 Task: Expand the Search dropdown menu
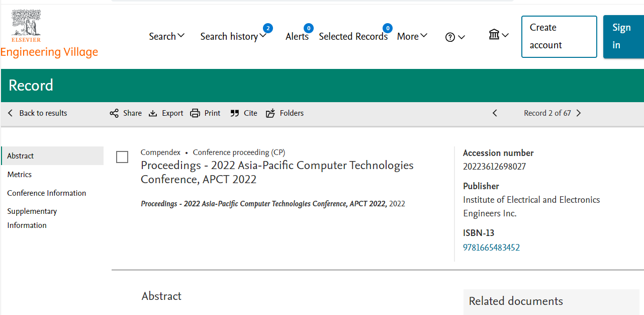coord(181,36)
